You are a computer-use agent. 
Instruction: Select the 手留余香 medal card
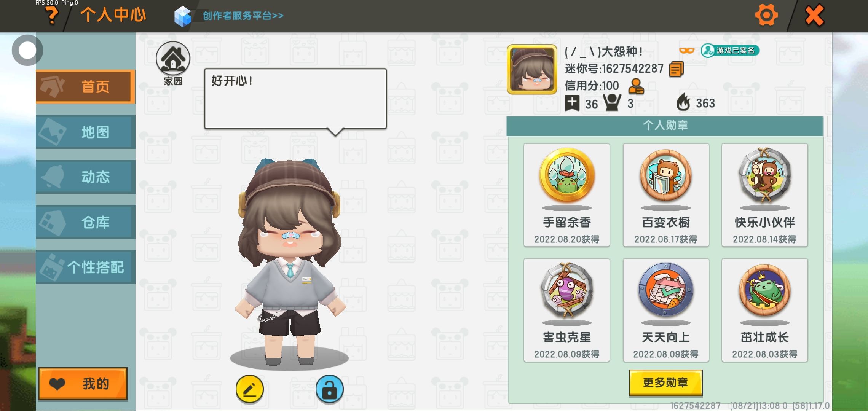click(566, 195)
